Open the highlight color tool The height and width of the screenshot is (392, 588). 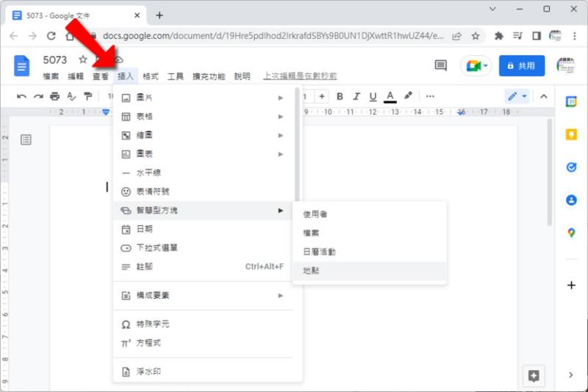[x=408, y=96]
